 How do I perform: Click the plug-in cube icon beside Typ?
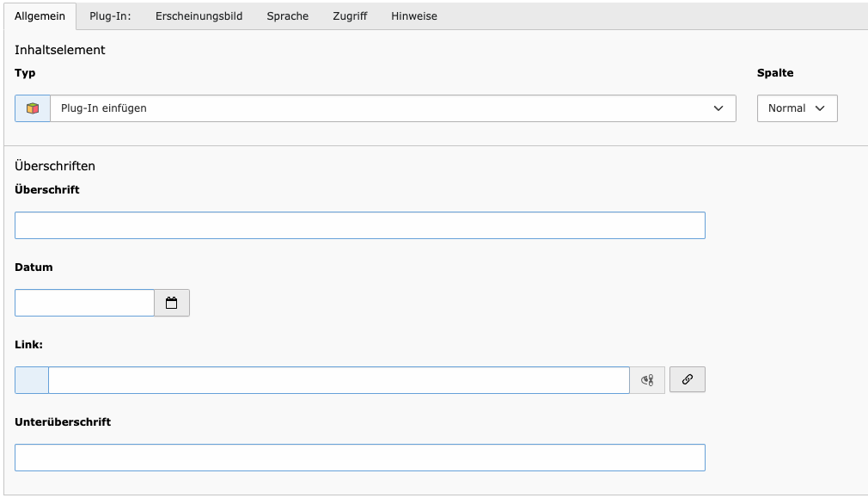click(33, 108)
